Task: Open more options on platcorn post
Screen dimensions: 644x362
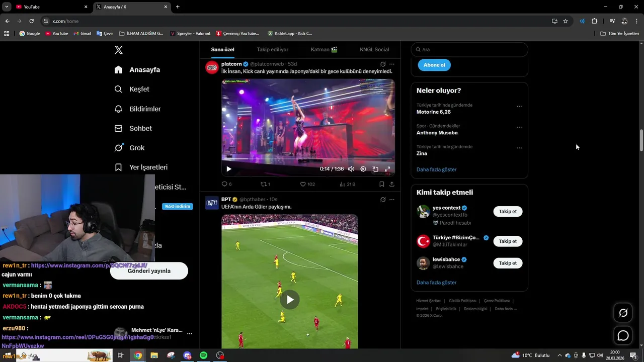Action: (392, 64)
